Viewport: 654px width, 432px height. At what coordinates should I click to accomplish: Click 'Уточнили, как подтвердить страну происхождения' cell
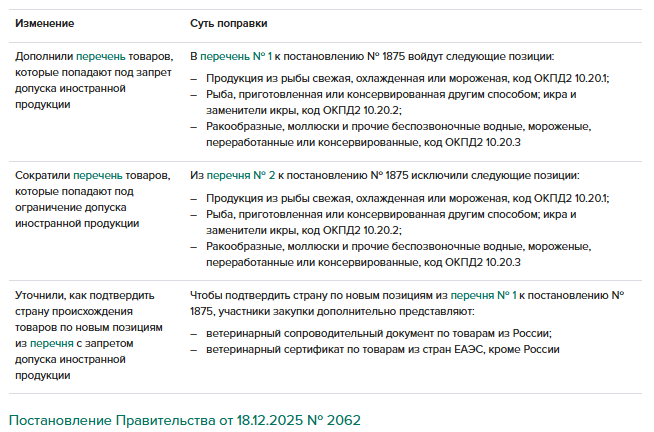(x=89, y=336)
